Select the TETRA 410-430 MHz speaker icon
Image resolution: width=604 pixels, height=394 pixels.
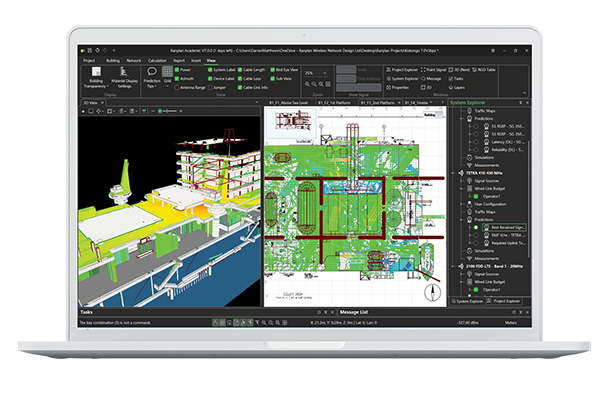pyautogui.click(x=461, y=173)
